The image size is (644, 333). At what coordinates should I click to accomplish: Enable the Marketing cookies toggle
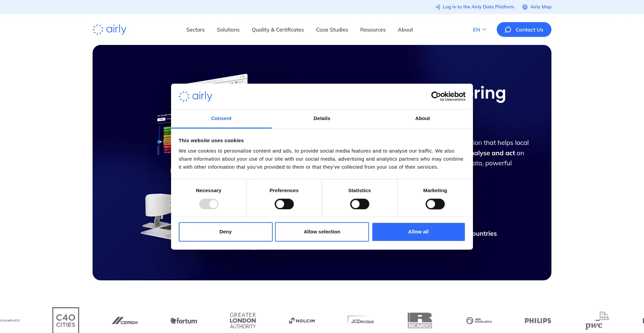tap(435, 204)
